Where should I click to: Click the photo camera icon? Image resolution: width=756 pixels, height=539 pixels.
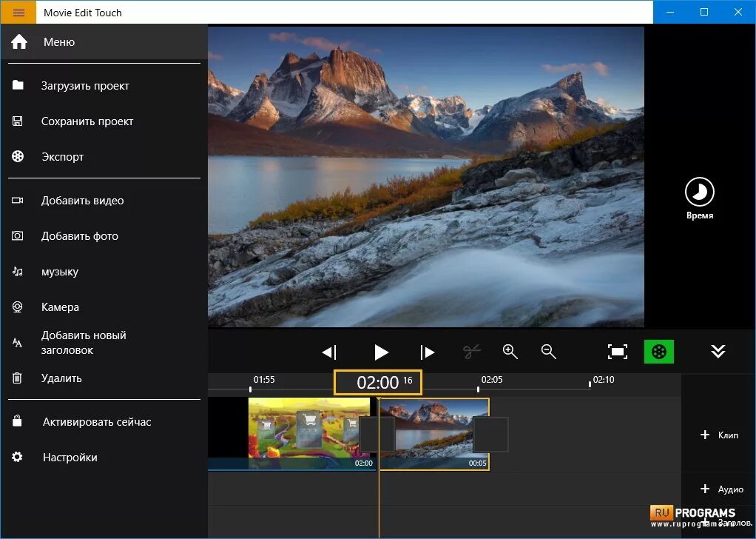17,235
